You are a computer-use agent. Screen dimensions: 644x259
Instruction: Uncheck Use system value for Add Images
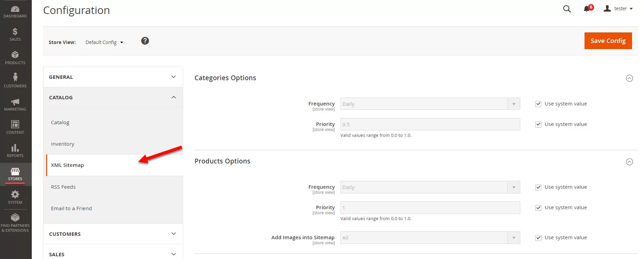(538, 238)
